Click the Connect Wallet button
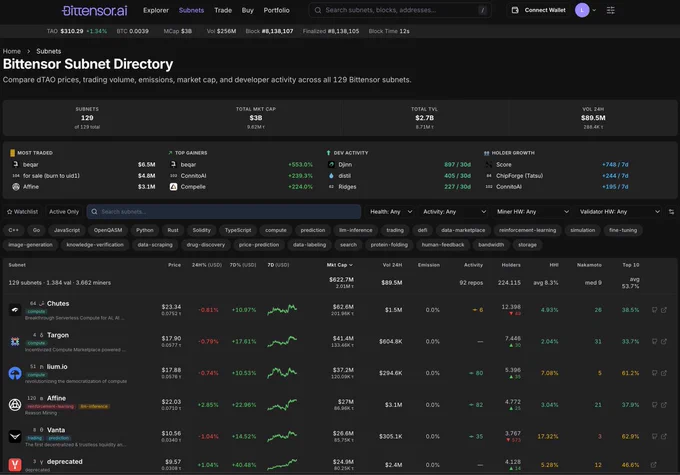680x475 pixels. [x=539, y=10]
